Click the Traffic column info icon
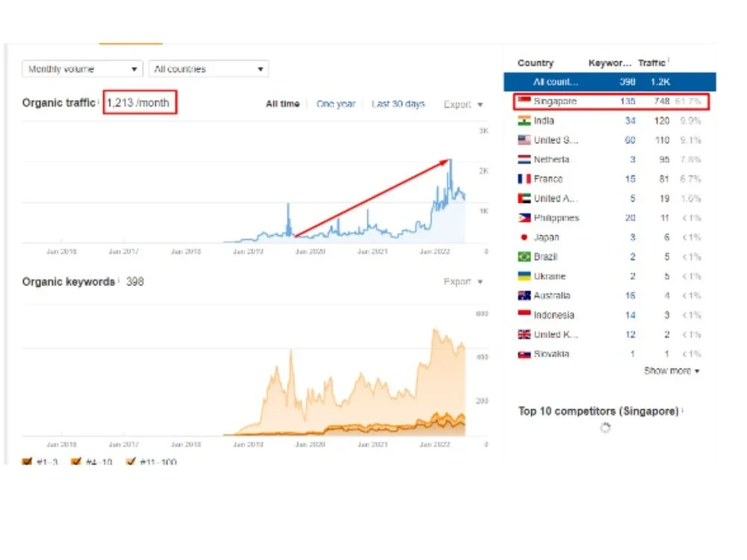This screenshot has width=747, height=560. click(668, 60)
